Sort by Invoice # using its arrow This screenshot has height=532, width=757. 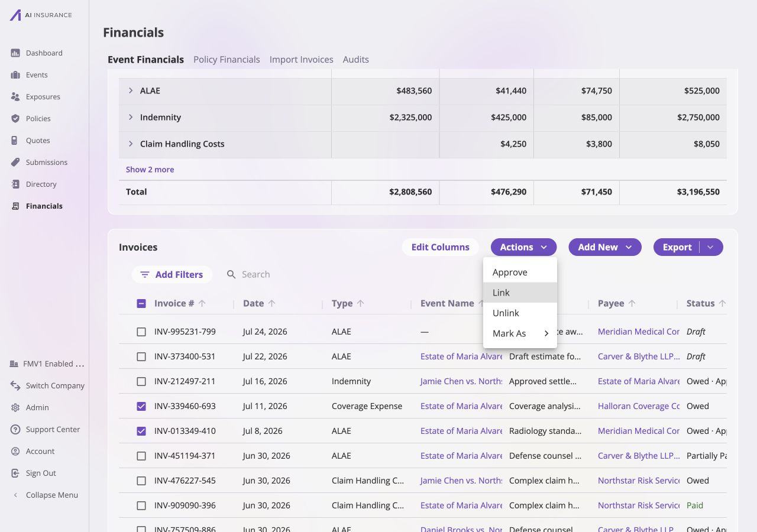tap(202, 303)
